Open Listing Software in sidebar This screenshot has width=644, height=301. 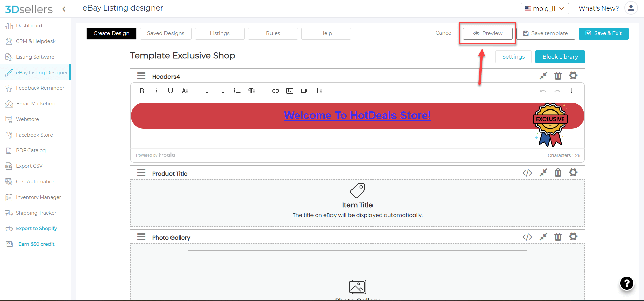point(35,57)
